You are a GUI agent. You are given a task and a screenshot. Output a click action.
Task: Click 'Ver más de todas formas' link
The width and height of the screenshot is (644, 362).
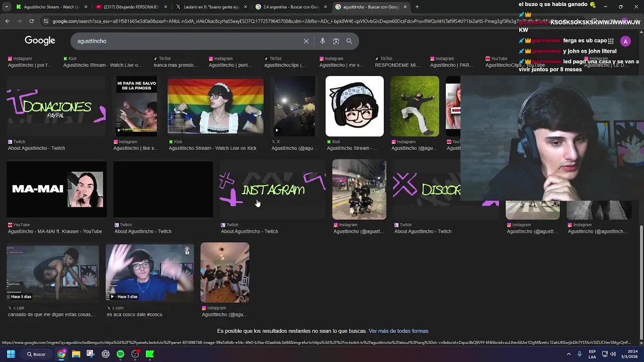pos(398,331)
